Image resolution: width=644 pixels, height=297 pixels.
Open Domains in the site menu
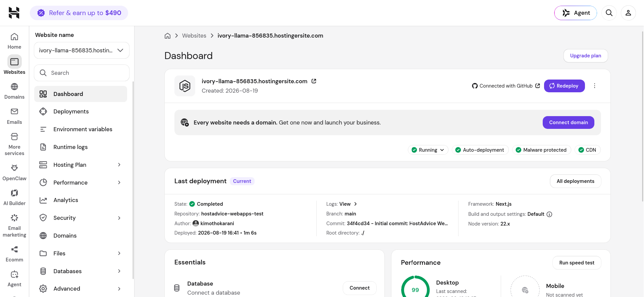tap(80, 236)
